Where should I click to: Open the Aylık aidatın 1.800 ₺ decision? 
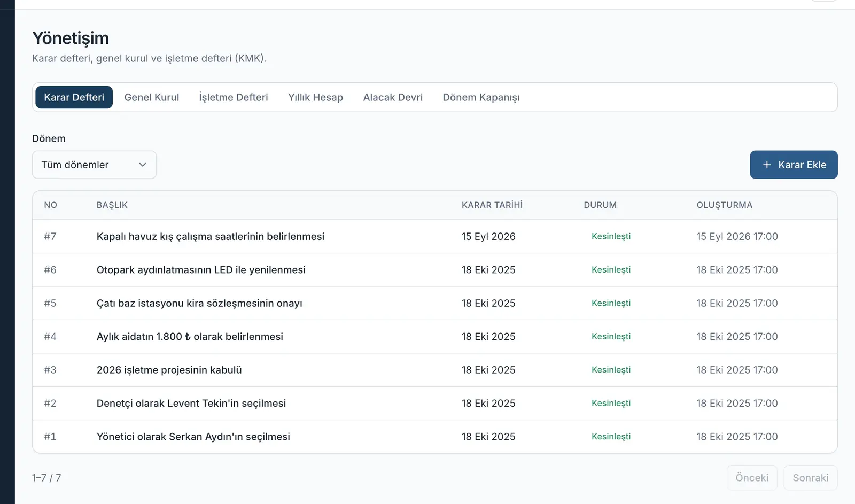coord(434,337)
